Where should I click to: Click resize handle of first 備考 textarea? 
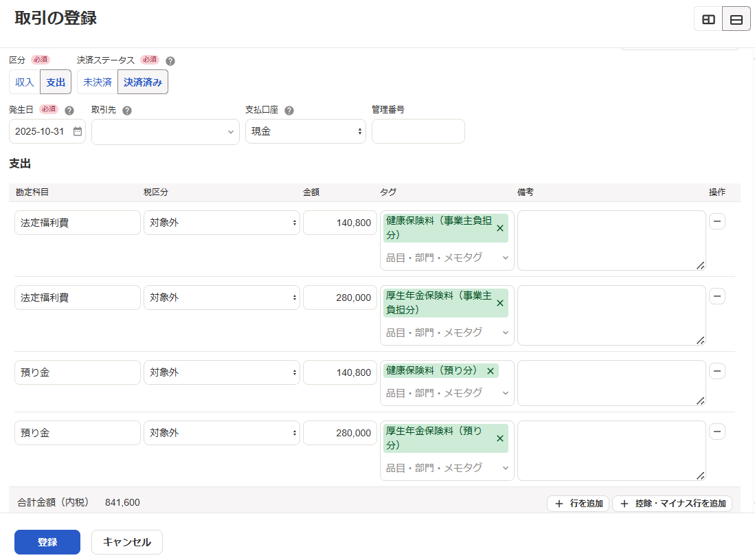coord(701,265)
